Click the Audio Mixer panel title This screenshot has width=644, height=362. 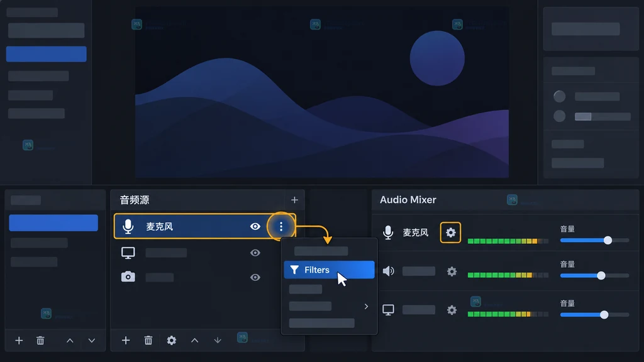[408, 199]
